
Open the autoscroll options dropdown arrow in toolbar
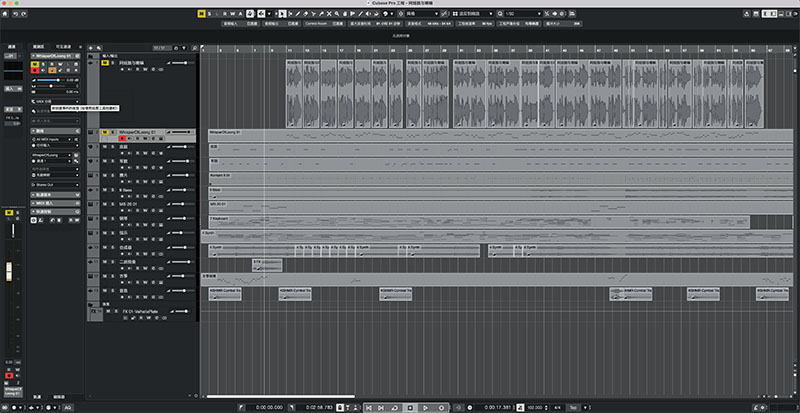point(269,14)
